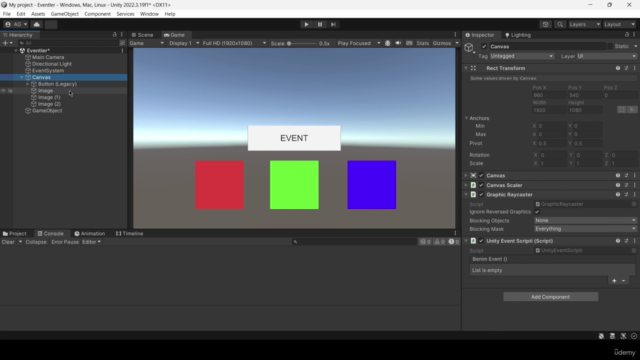Open Full HD resolution dropdown

234,43
